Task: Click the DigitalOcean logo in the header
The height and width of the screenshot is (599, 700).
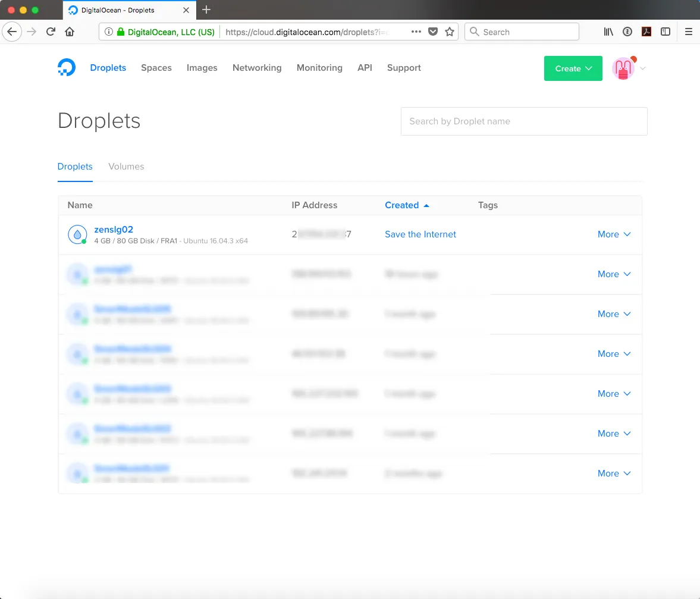Action: pos(67,67)
